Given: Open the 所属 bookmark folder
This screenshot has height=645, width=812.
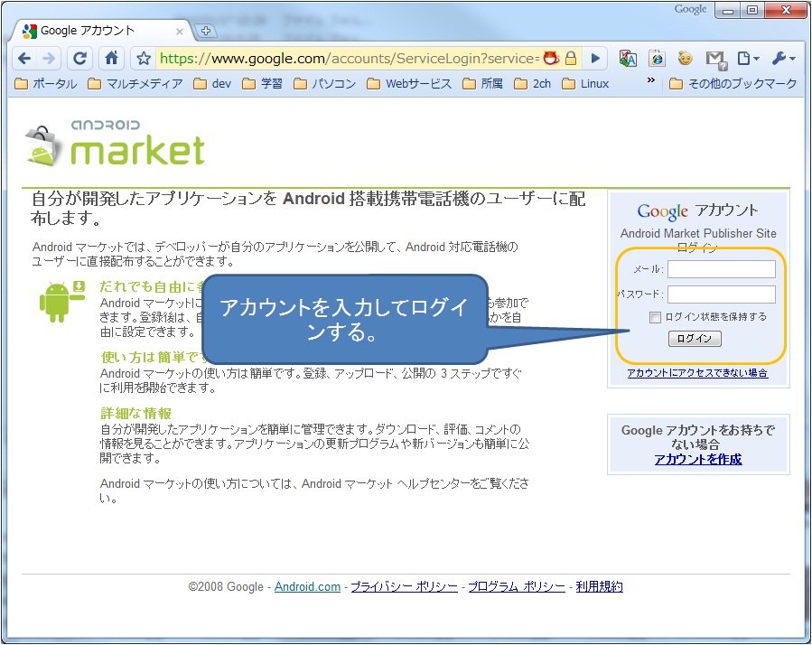Looking at the screenshot, I should pos(482,84).
